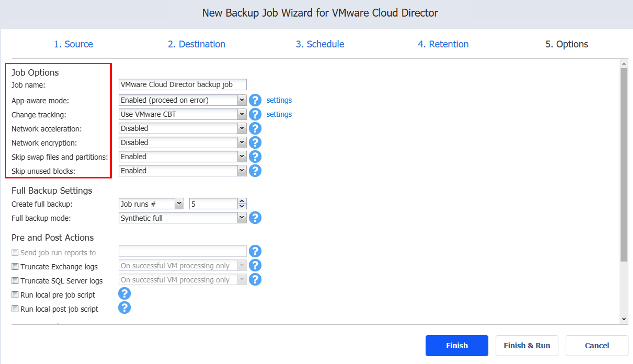Open help for Skip swap files and partitions
The width and height of the screenshot is (633, 364).
click(x=255, y=157)
